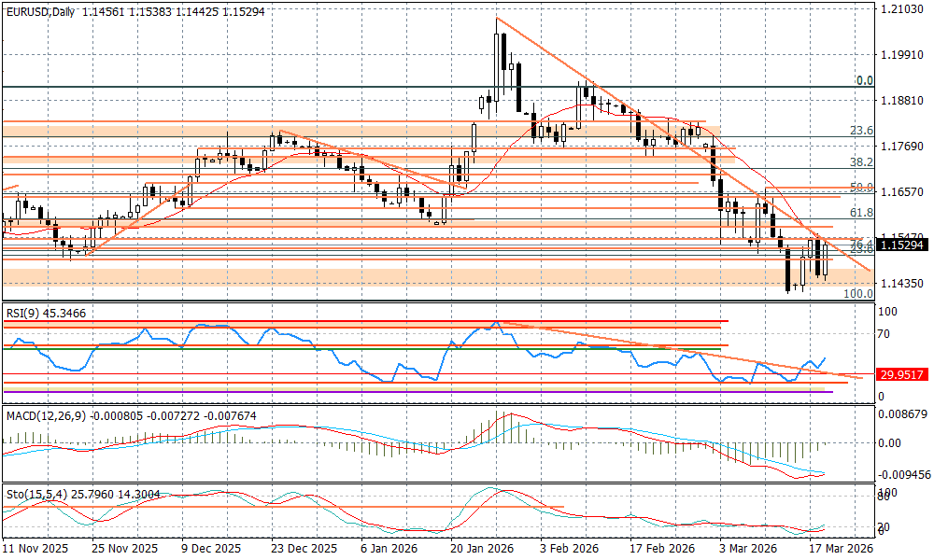Click the Fibonacci 100.0 level label

point(857,294)
